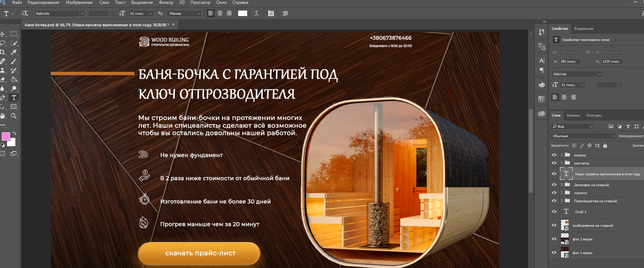The height and width of the screenshot is (268, 644).
Task: Toggle visibility of "изображение на главной" layer
Action: (x=554, y=225)
